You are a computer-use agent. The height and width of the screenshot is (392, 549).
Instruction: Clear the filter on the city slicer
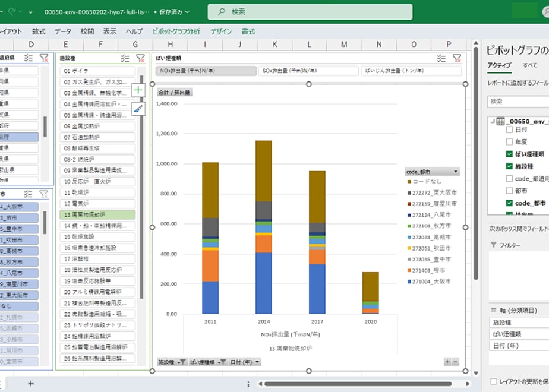click(44, 194)
